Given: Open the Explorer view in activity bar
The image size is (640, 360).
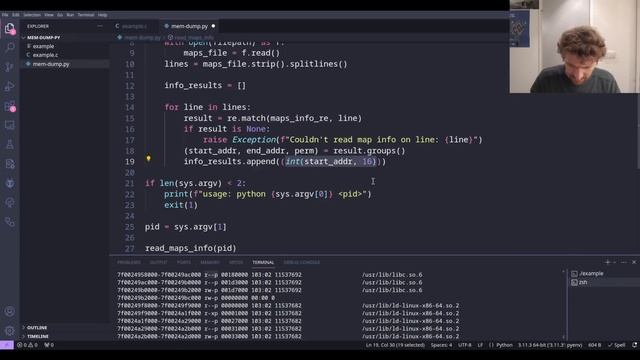Looking at the screenshot, I should coord(10,28).
